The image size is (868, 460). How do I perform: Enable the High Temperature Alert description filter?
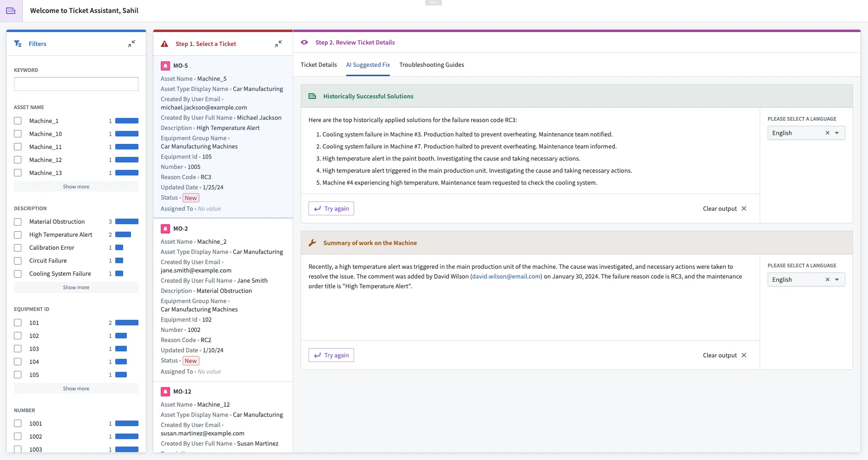click(18, 235)
